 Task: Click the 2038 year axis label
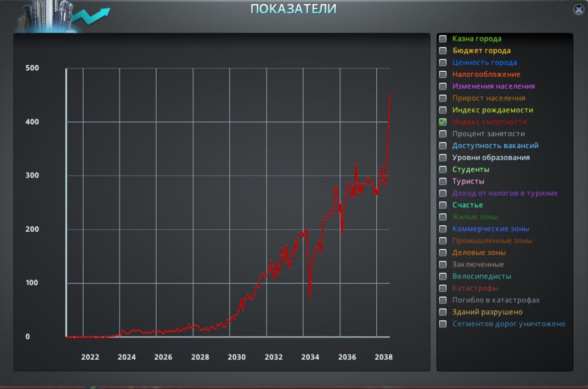click(384, 357)
